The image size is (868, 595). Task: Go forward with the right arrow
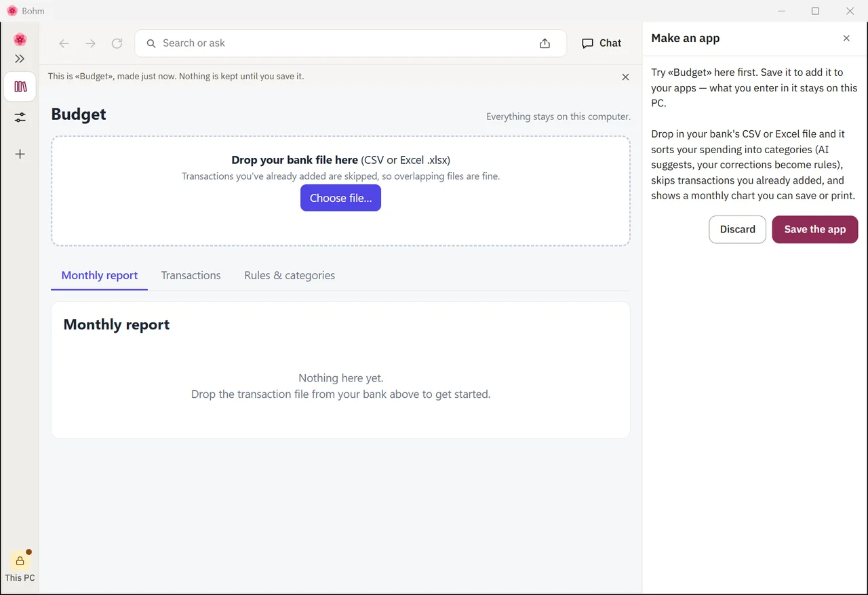coord(91,43)
